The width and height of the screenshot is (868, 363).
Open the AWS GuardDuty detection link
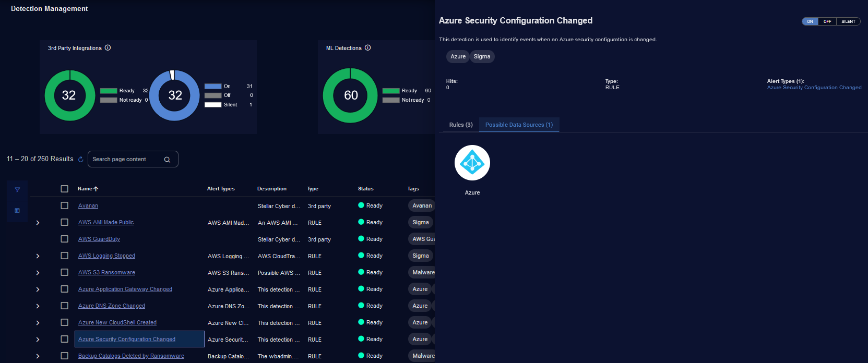coord(99,239)
